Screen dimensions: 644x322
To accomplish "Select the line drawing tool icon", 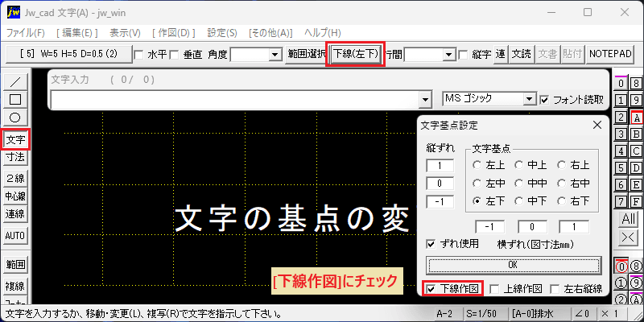I will coord(15,81).
